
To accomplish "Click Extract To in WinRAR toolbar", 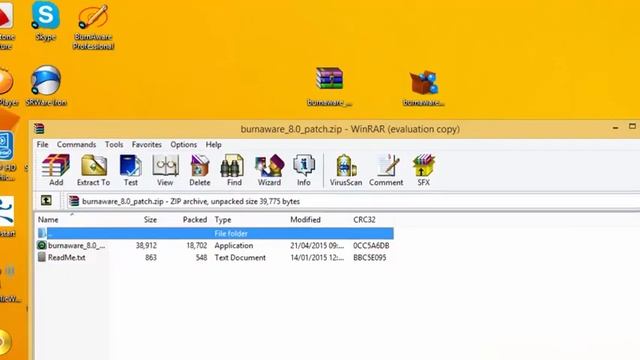I will pos(93,170).
